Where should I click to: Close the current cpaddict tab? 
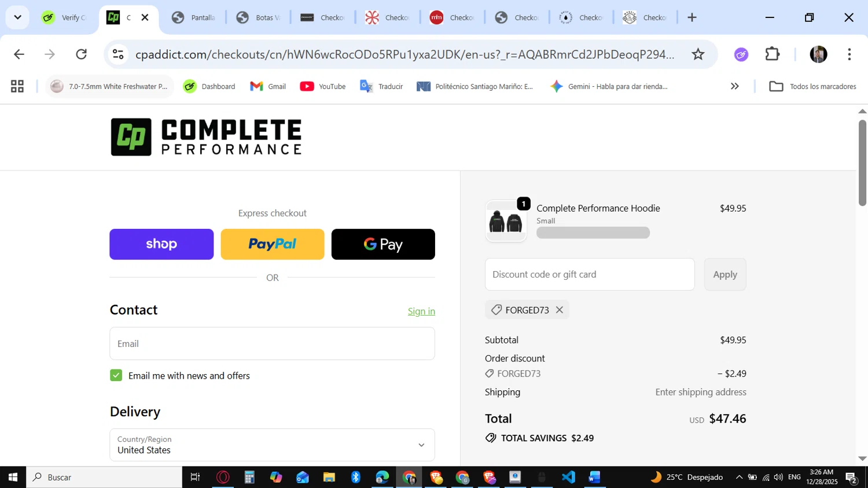coord(145,17)
